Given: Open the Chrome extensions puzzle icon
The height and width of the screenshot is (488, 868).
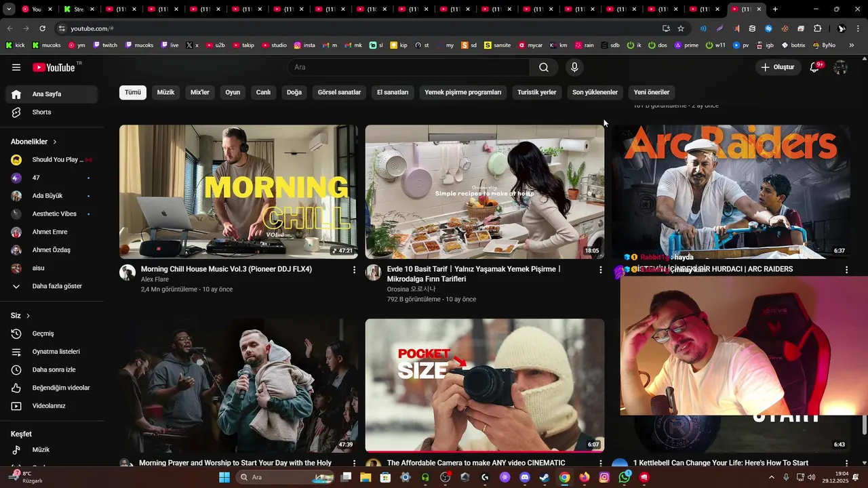Looking at the screenshot, I should (x=817, y=28).
